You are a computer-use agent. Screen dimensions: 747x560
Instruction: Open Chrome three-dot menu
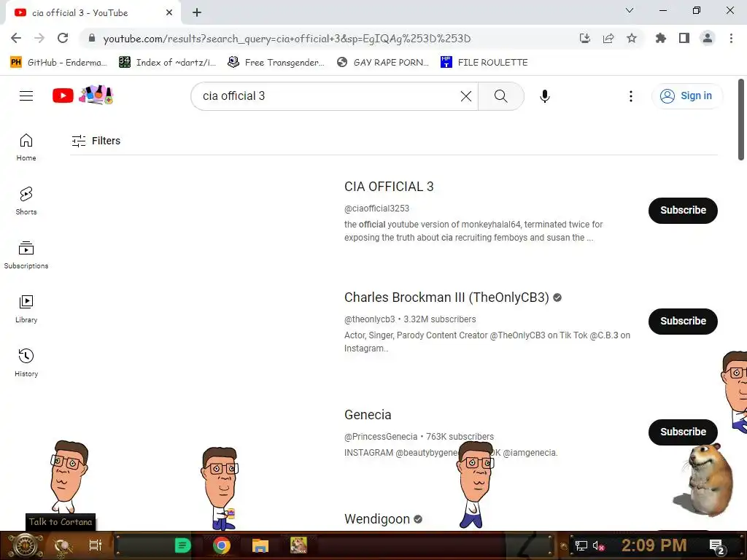point(731,38)
